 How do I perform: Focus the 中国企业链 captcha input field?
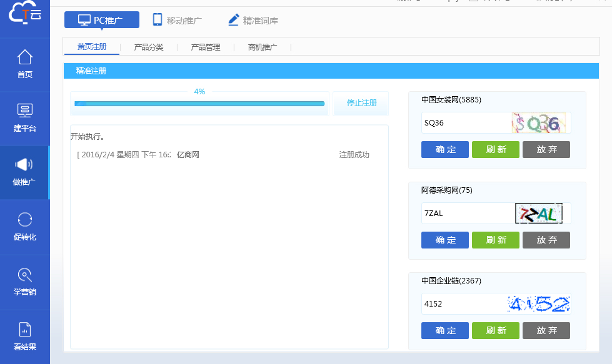coord(463,304)
